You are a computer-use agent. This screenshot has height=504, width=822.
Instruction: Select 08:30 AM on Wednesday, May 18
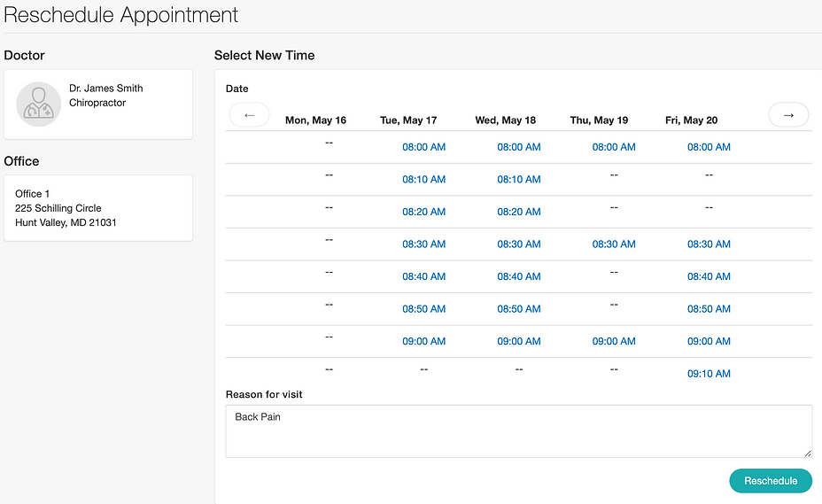(518, 244)
